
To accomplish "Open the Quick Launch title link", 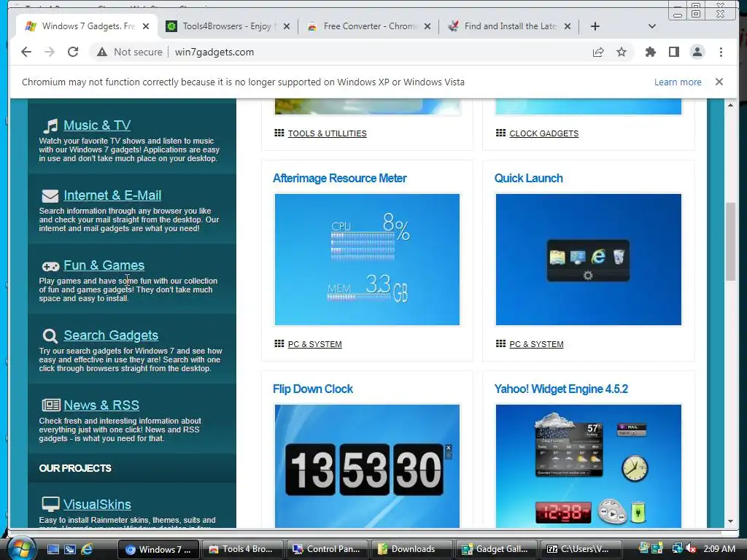I will 528,178.
